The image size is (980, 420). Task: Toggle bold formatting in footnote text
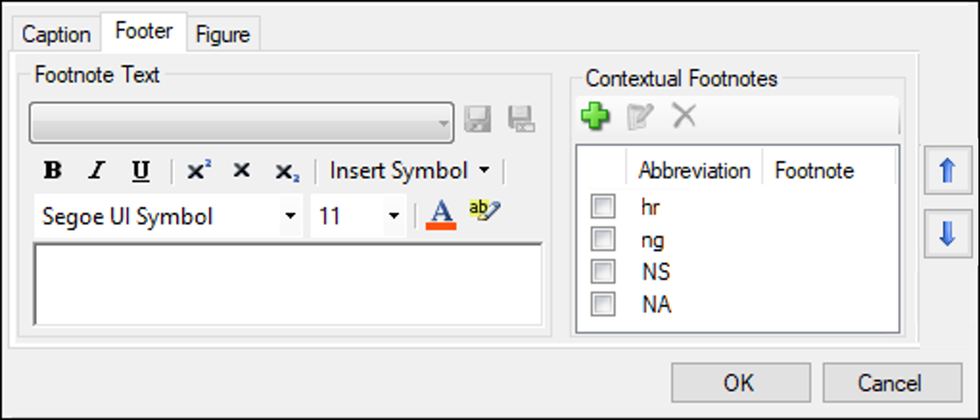51,171
